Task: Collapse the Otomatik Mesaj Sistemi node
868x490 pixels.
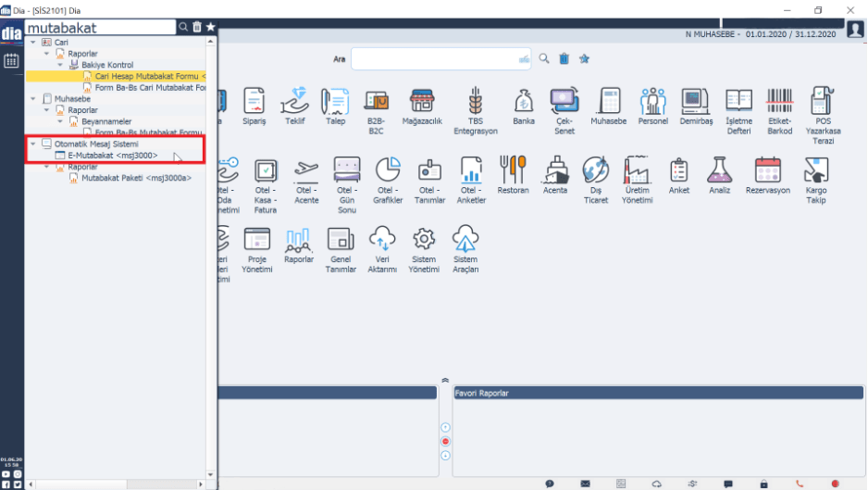Action: click(x=33, y=144)
